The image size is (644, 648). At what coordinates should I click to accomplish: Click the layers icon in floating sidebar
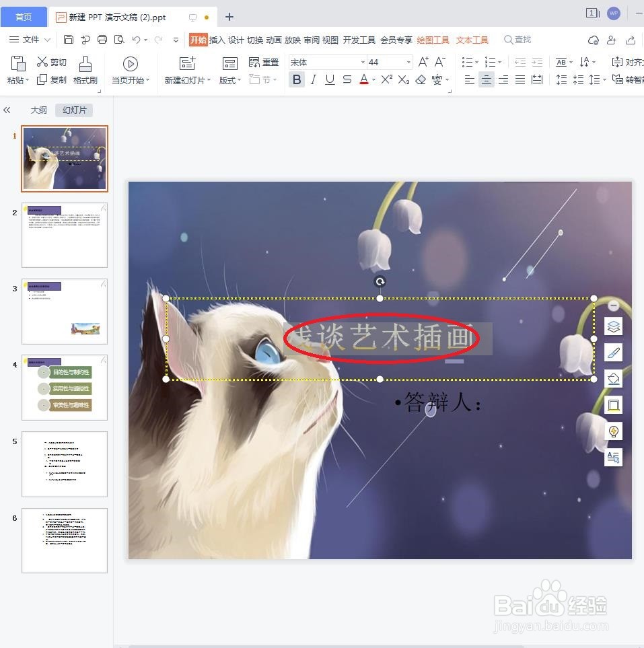pos(614,326)
